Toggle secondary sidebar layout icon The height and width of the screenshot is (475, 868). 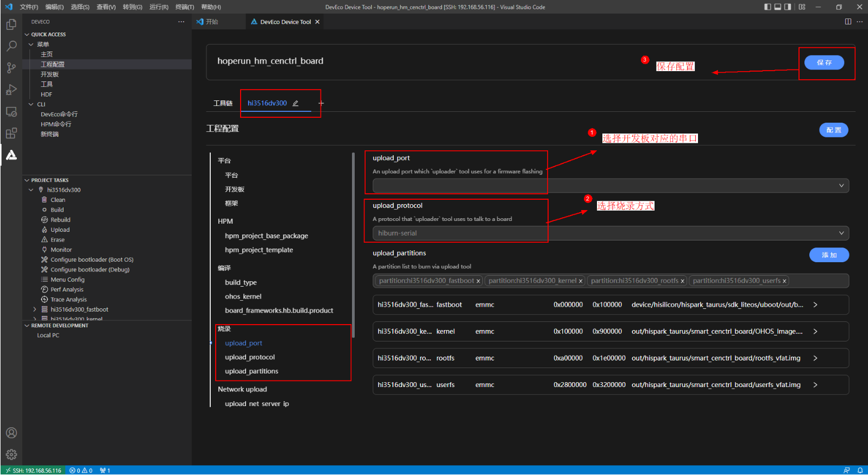coord(788,7)
